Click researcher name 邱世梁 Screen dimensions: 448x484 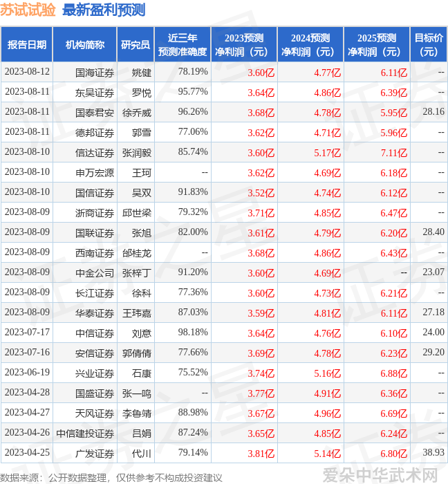[x=137, y=213]
